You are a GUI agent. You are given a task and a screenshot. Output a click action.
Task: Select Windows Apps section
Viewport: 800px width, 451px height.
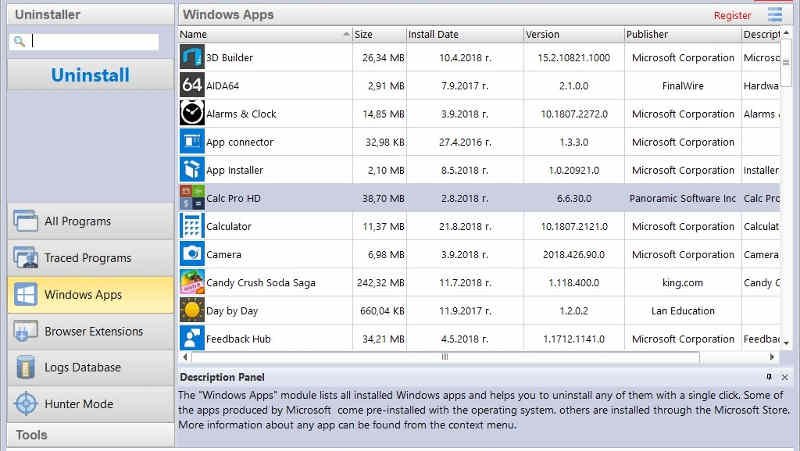coord(91,295)
